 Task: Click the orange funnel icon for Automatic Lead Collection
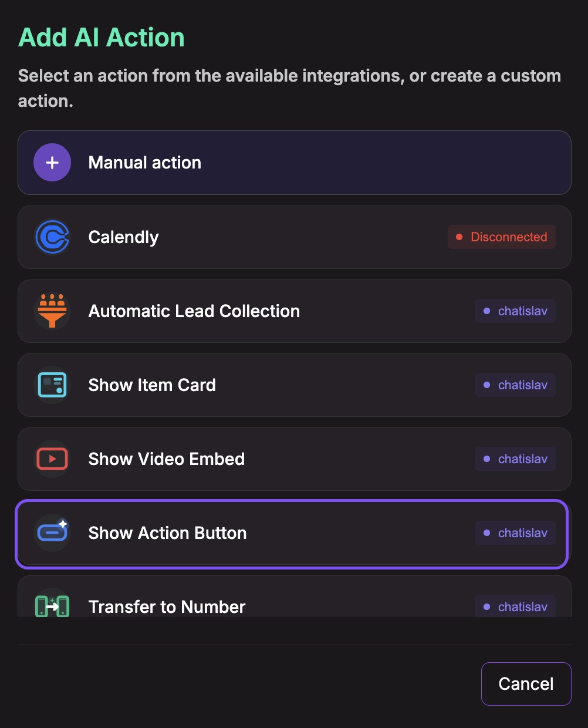coord(52,311)
